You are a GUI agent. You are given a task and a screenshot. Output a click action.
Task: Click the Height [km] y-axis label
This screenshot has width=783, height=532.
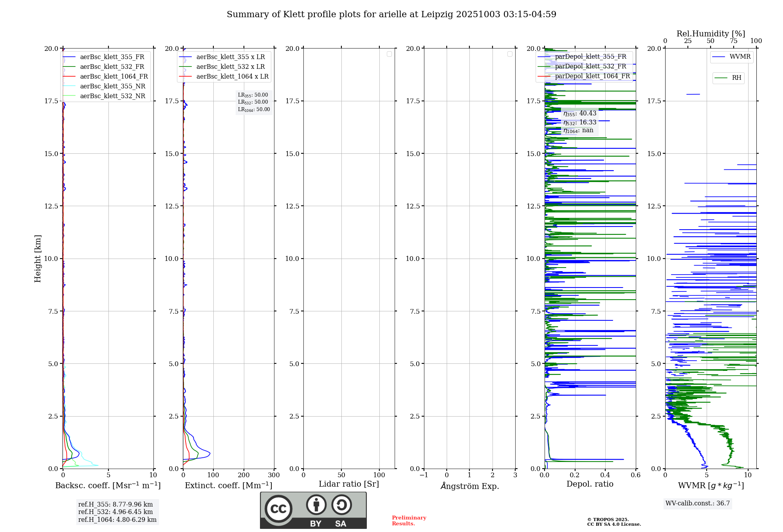click(x=38, y=259)
